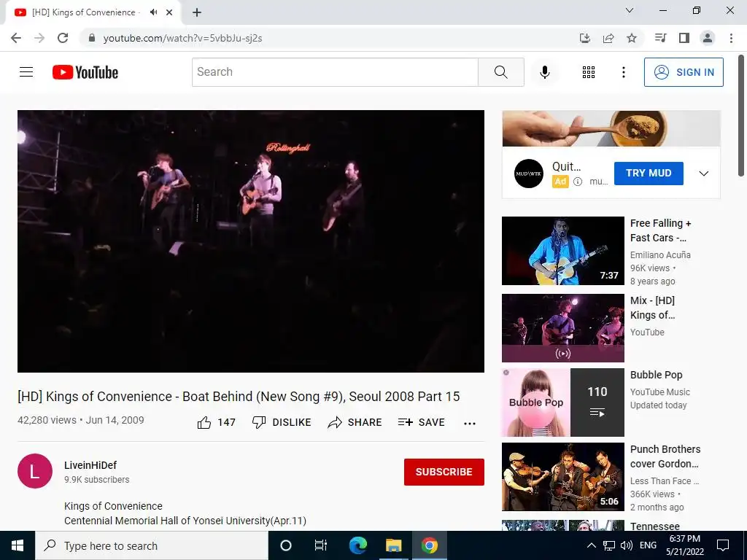The image size is (747, 560).
Task: Open the Mix - [HD] Kings of thumbnail
Action: pos(562,328)
